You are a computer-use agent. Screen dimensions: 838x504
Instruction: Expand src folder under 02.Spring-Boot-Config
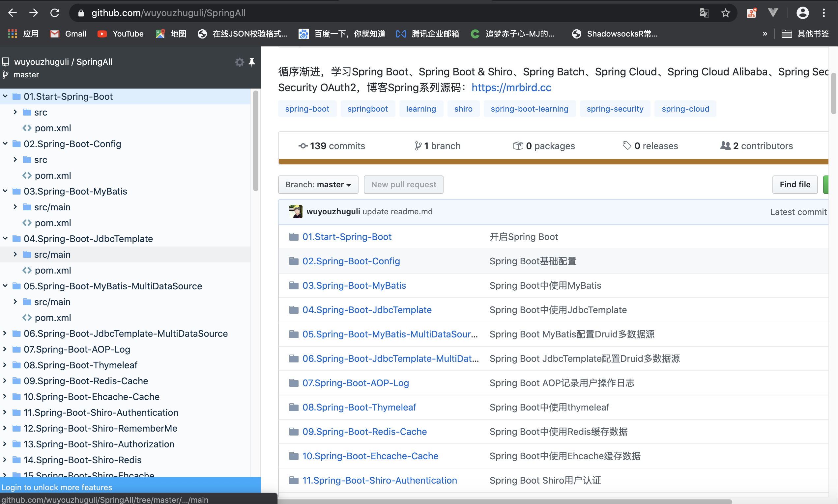click(x=15, y=160)
